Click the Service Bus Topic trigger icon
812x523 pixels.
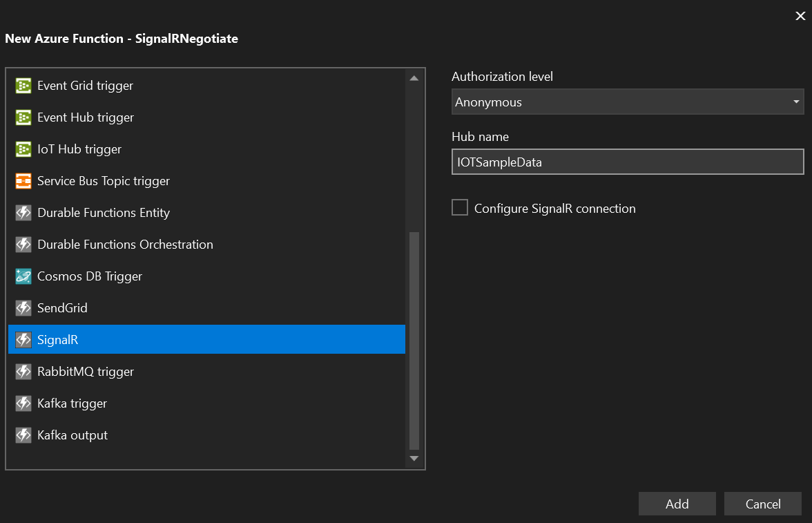click(23, 181)
